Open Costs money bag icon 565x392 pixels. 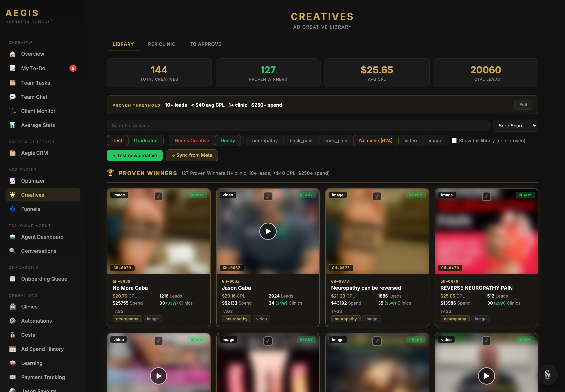13,335
